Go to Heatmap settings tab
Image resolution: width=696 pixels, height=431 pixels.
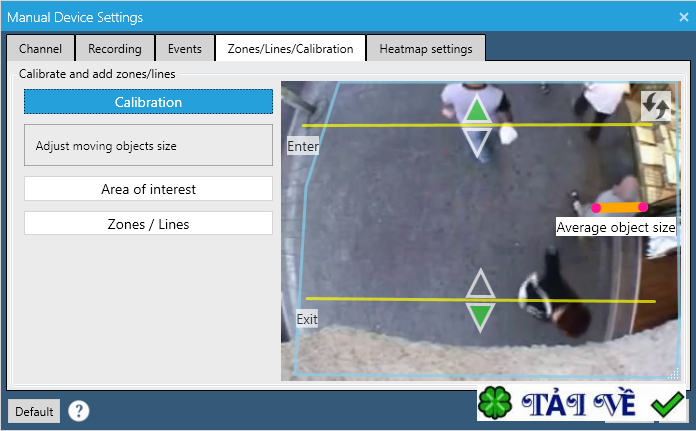click(x=426, y=48)
